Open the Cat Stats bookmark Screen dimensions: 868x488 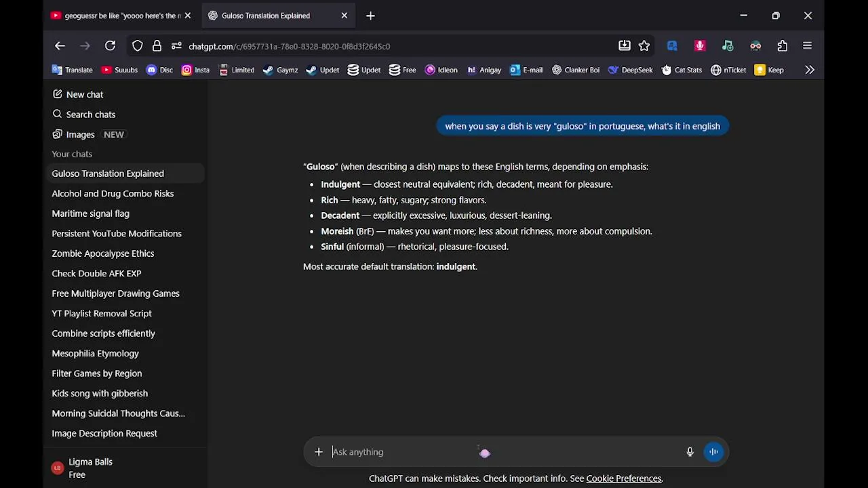(x=682, y=70)
